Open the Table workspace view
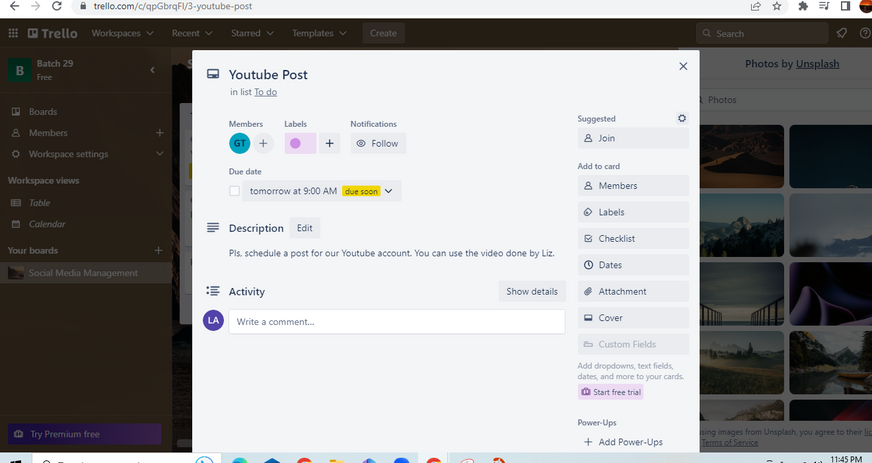 pos(39,203)
